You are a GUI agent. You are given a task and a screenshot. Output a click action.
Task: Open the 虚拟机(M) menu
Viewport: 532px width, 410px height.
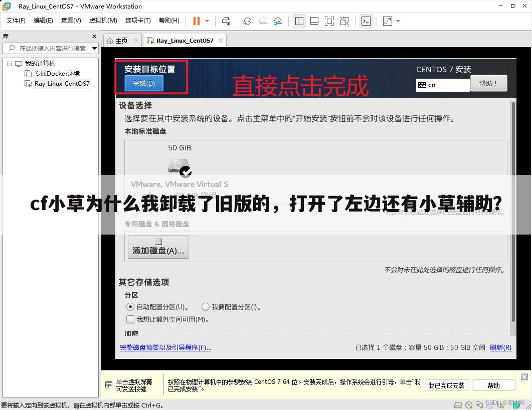pyautogui.click(x=103, y=21)
